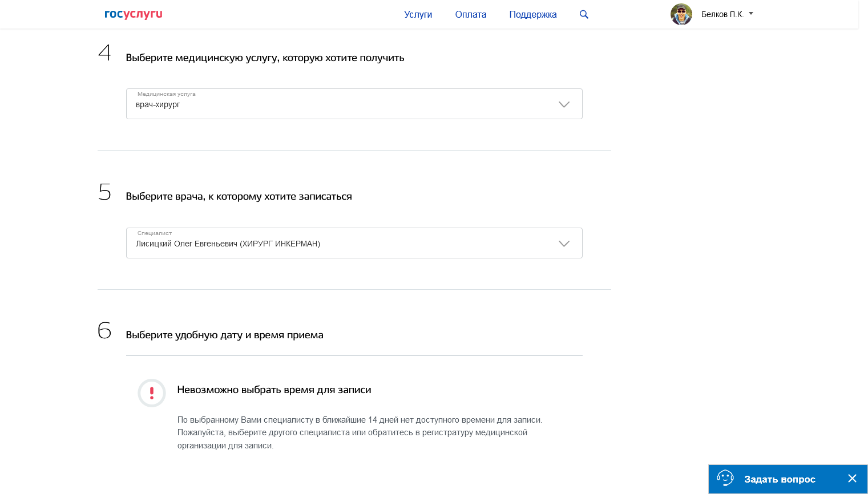The height and width of the screenshot is (494, 868).
Task: Click the Белков П.К. account name
Action: [x=722, y=15]
